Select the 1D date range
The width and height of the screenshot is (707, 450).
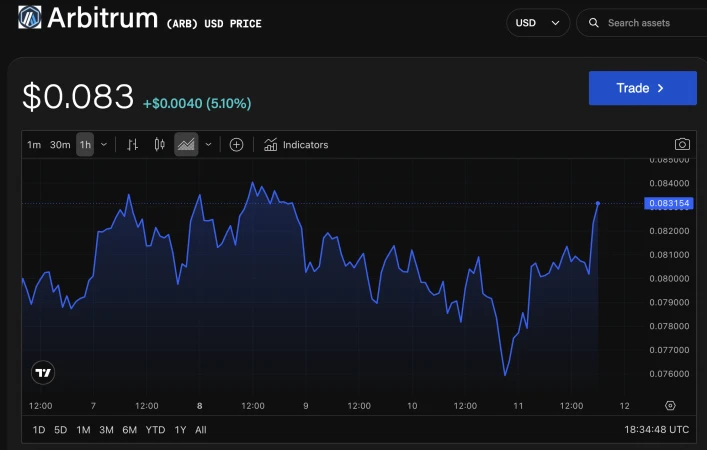[x=39, y=430]
